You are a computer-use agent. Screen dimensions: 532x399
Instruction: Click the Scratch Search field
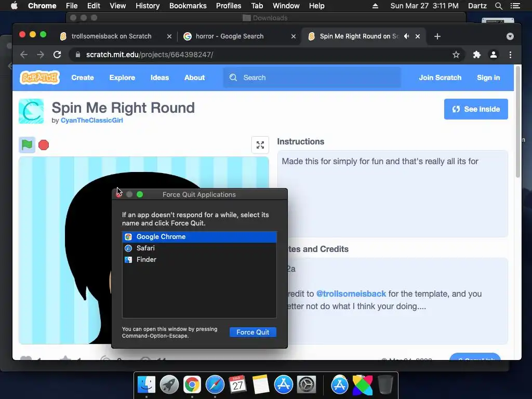(x=312, y=78)
